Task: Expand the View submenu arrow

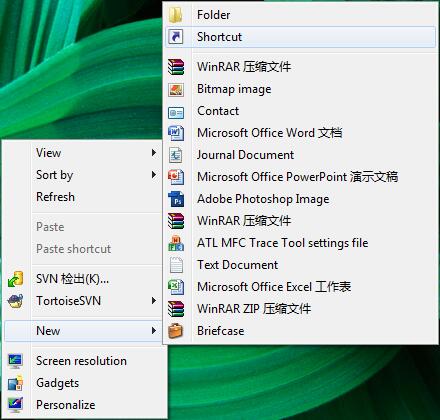Action: coord(154,153)
